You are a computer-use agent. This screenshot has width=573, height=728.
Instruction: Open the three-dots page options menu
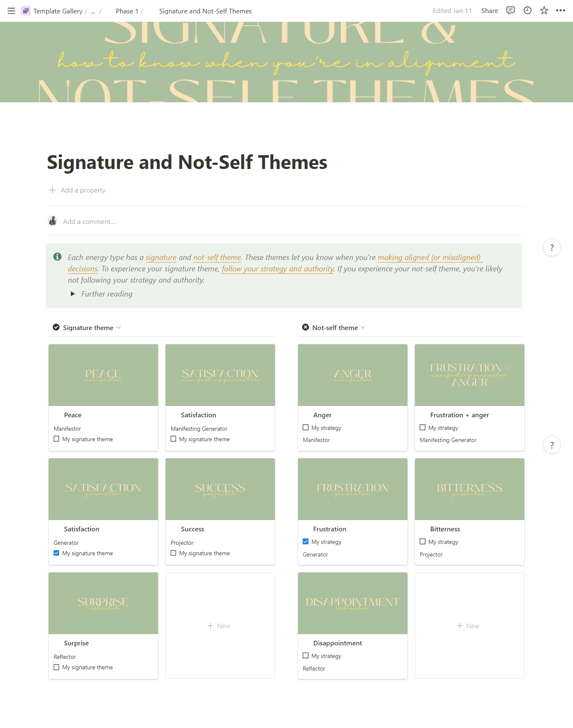coord(560,11)
